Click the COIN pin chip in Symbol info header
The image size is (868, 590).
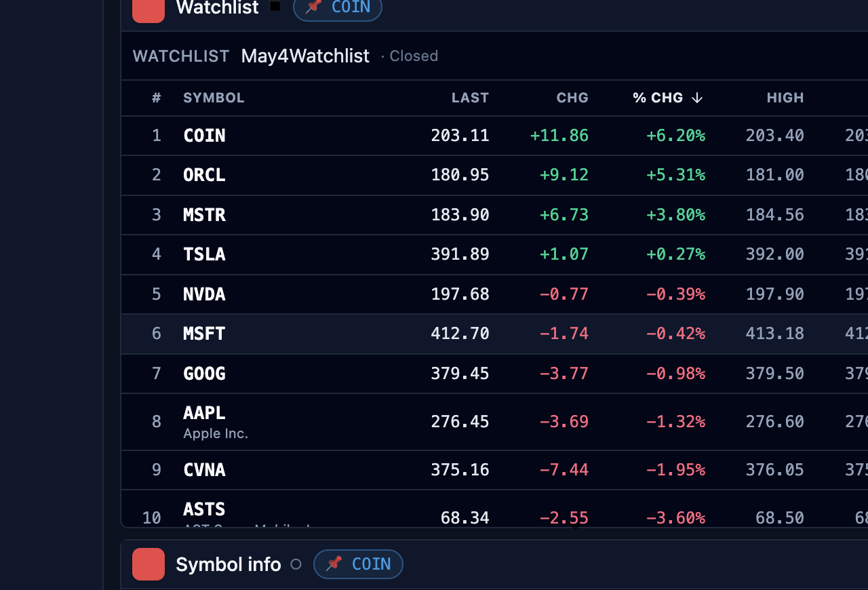pyautogui.click(x=358, y=564)
